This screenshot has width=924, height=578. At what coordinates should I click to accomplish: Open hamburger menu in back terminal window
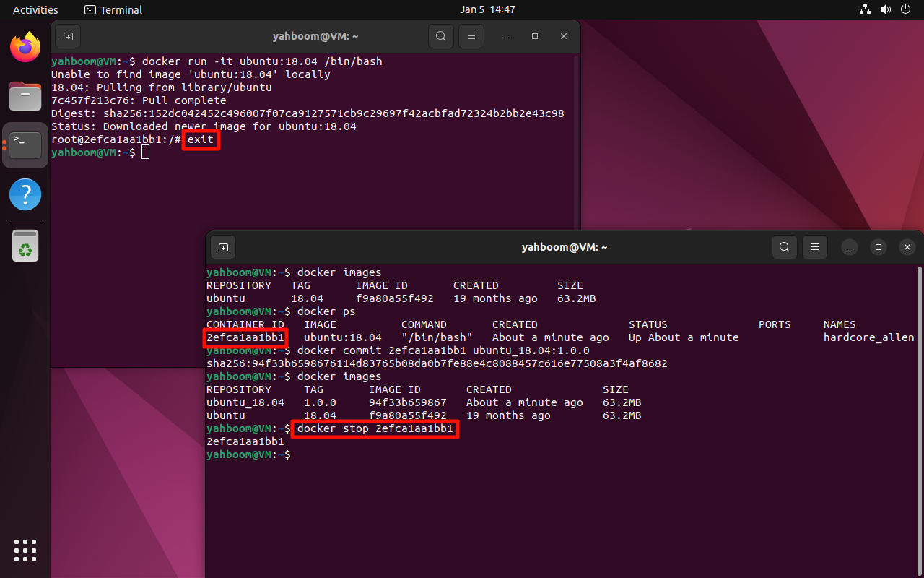click(x=471, y=36)
